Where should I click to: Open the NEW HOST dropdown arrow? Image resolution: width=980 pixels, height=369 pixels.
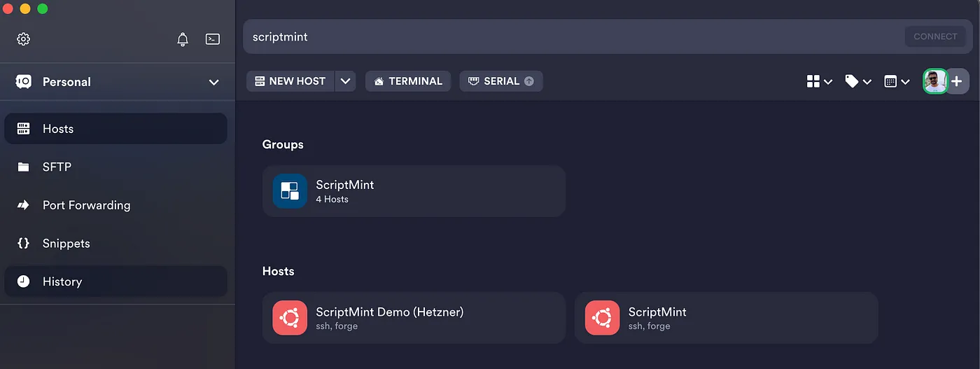pos(345,81)
